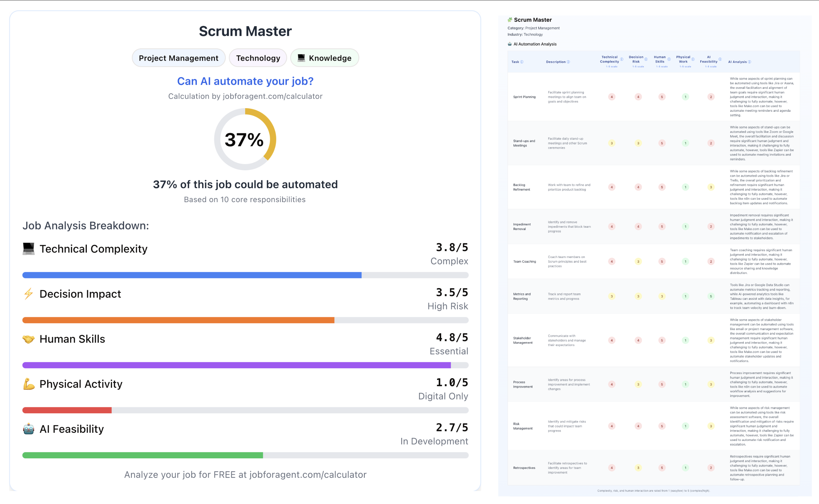Click robot icon beside AI Automation Analysis
Screen dimensions: 819x504
point(510,44)
